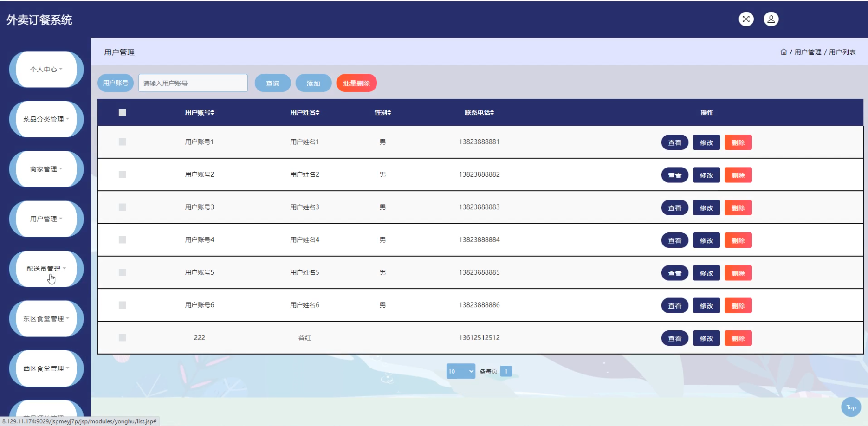Edit 用户账号4 with 修改
Viewport: 868px width, 426px height.
tap(706, 240)
